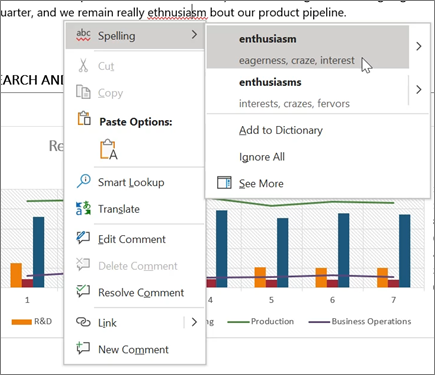Viewport: 435px width, 375px height.
Task: Click the chart axis label 6
Action: coord(332,300)
